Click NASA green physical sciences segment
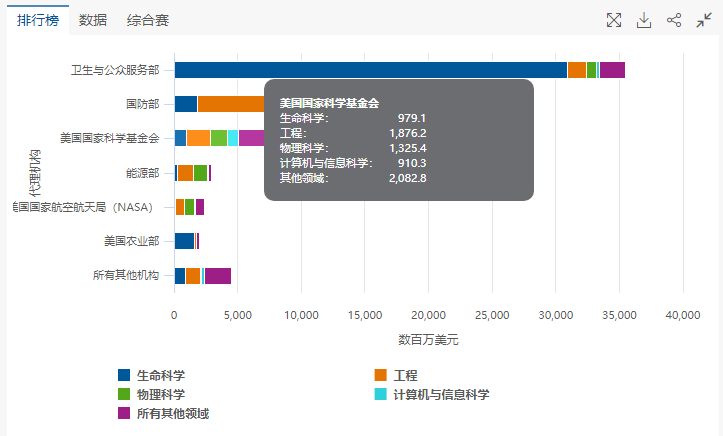Screen dimensions: 723x436 [190, 207]
